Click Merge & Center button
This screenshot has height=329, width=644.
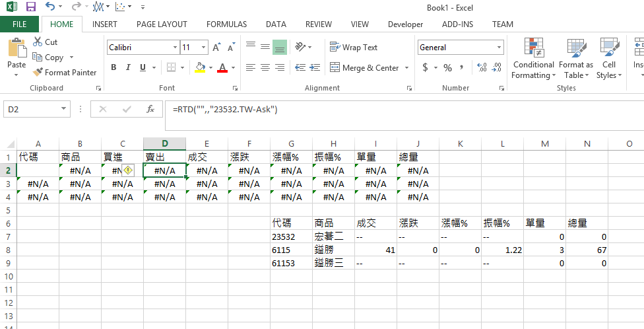[365, 67]
